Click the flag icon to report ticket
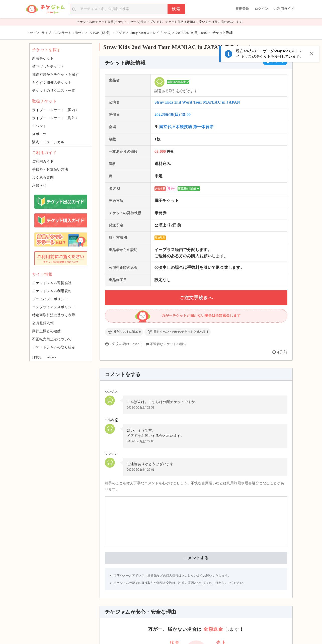The width and height of the screenshot is (322, 644). 147,344
